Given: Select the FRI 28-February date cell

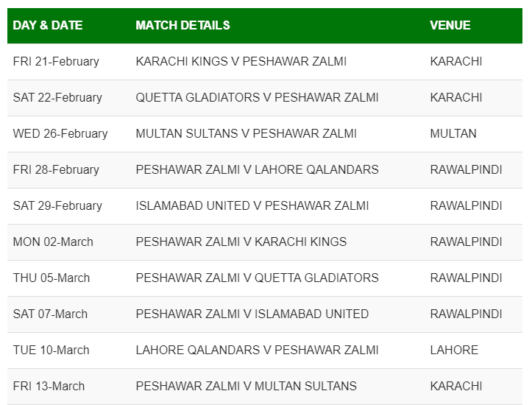Looking at the screenshot, I should coord(57,169).
